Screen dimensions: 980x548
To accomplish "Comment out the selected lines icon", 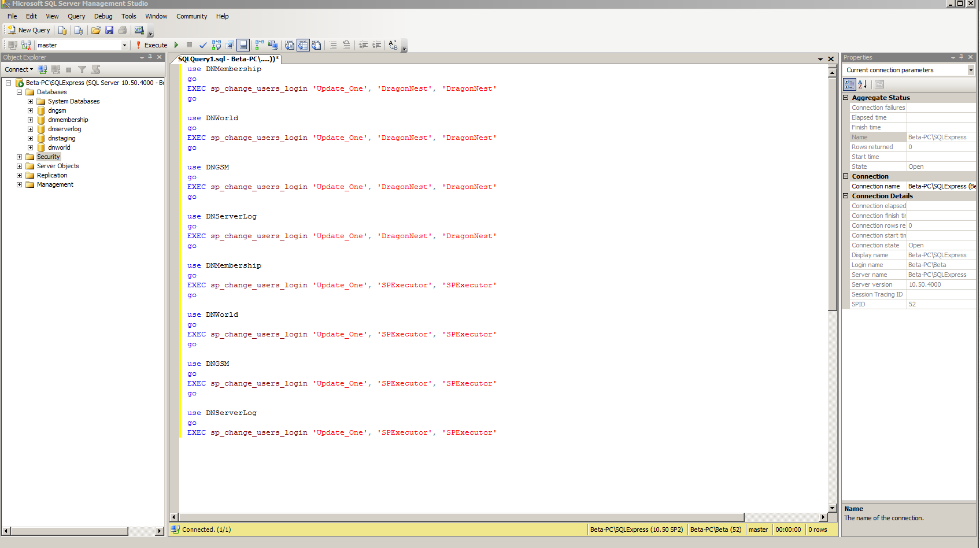I will click(332, 45).
